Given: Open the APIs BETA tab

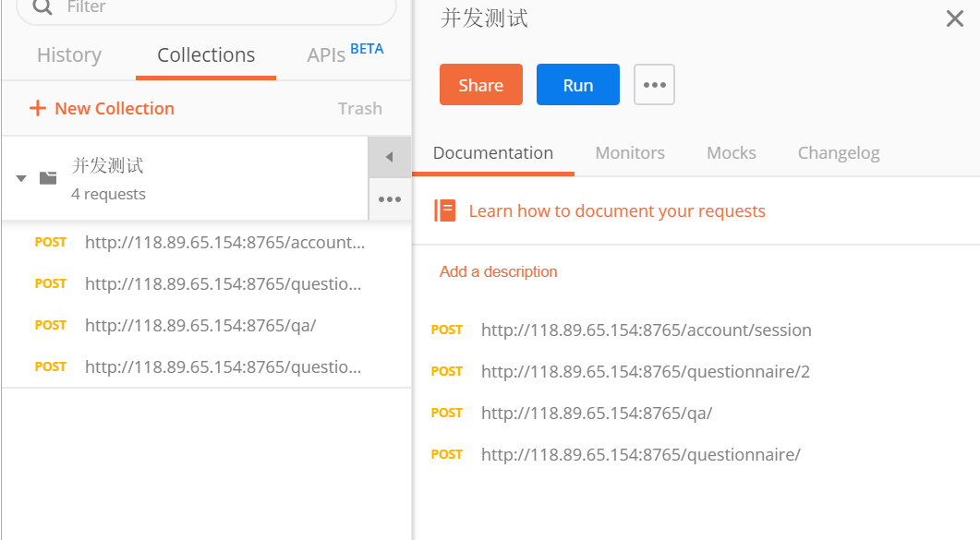Looking at the screenshot, I should click(x=345, y=54).
